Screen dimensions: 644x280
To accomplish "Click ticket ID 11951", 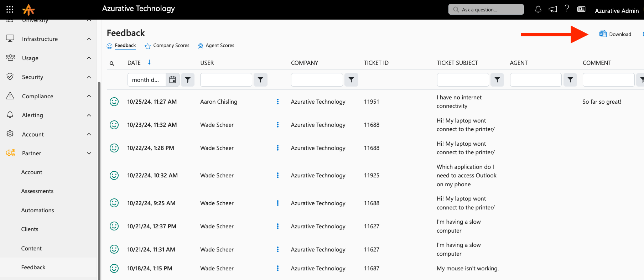I will pyautogui.click(x=372, y=102).
